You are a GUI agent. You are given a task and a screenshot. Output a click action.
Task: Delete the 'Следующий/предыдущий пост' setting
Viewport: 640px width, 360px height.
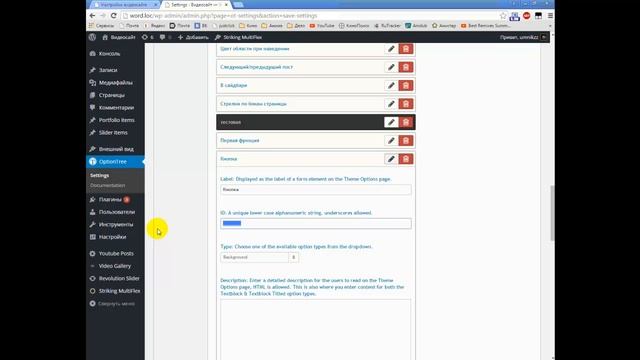(x=406, y=67)
